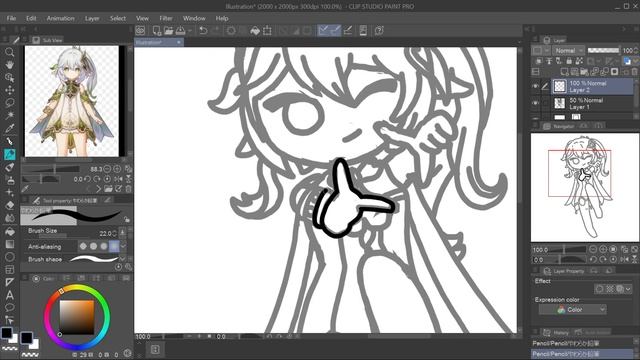The width and height of the screenshot is (640, 360).
Task: Select the Brush tool below the Pencil tool
Action: (9, 167)
